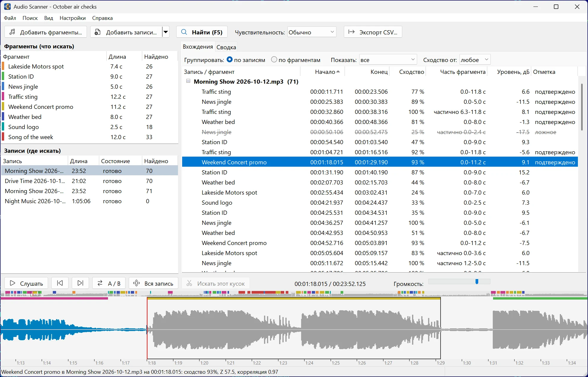Toggle A/B comparison playback
The height and width of the screenshot is (377, 588).
pos(109,283)
